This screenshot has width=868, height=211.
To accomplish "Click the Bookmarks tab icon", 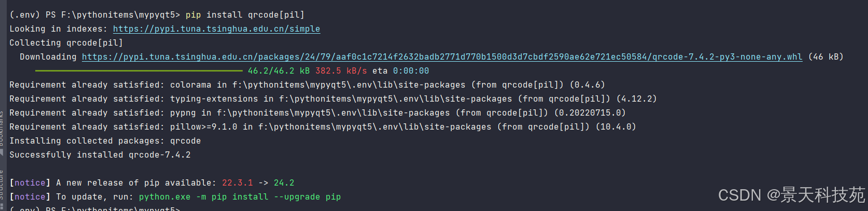I will pos(2,153).
